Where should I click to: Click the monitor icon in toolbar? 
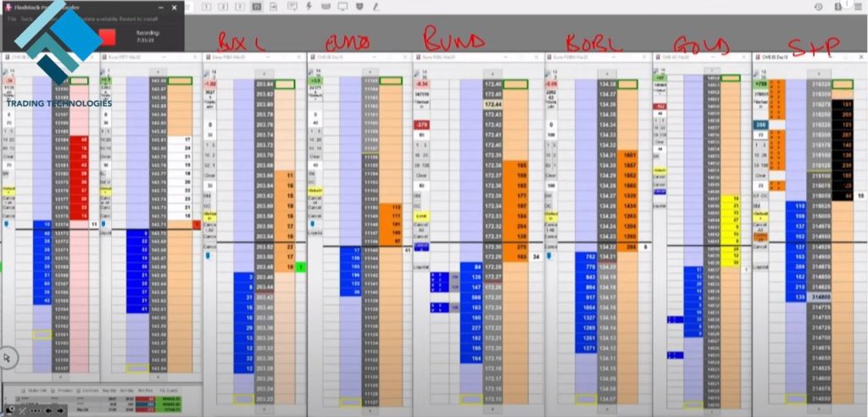click(x=342, y=7)
